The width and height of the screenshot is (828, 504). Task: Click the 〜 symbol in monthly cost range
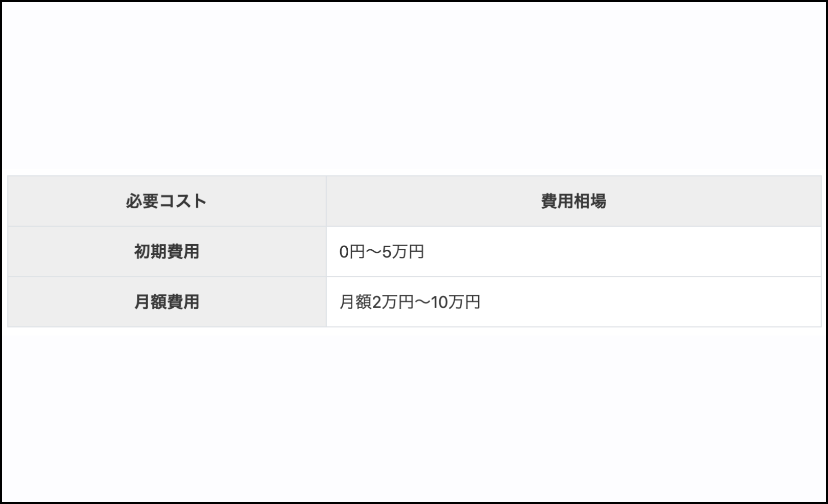[422, 302]
